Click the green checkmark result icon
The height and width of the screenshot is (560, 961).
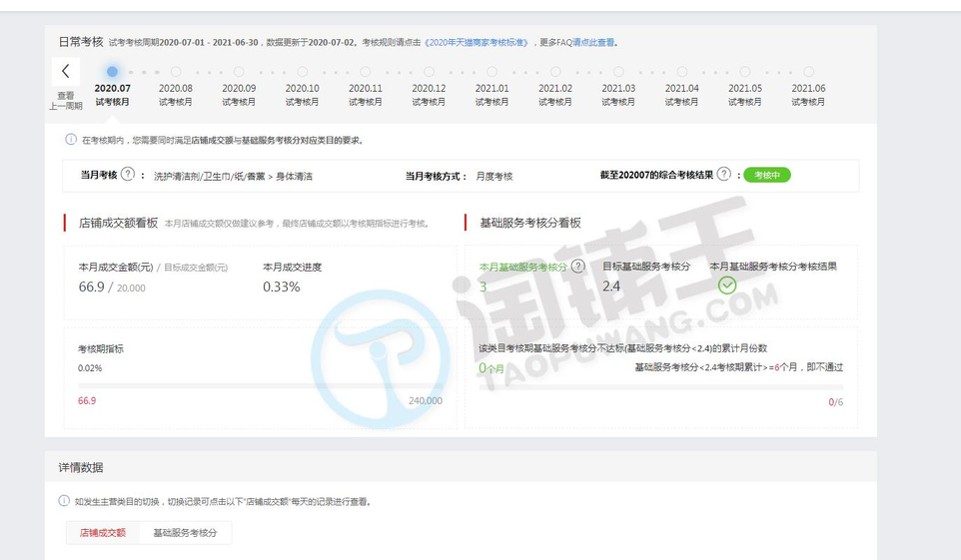pyautogui.click(x=727, y=284)
